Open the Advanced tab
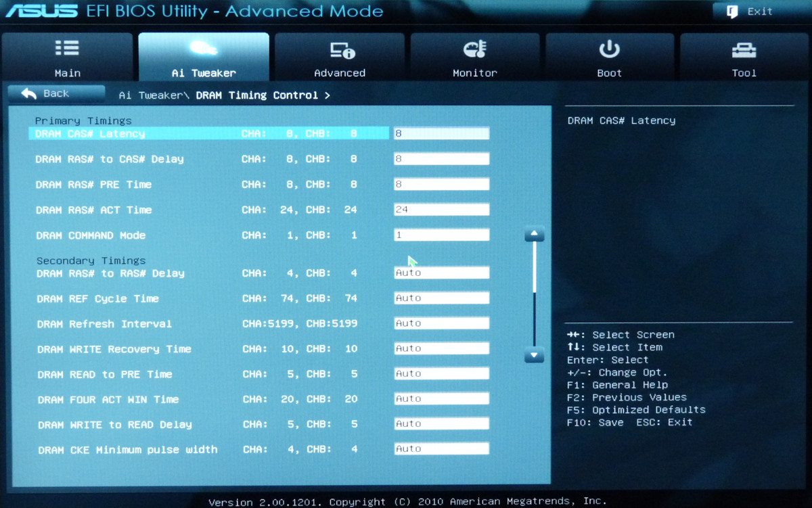812x508 pixels. click(339, 57)
